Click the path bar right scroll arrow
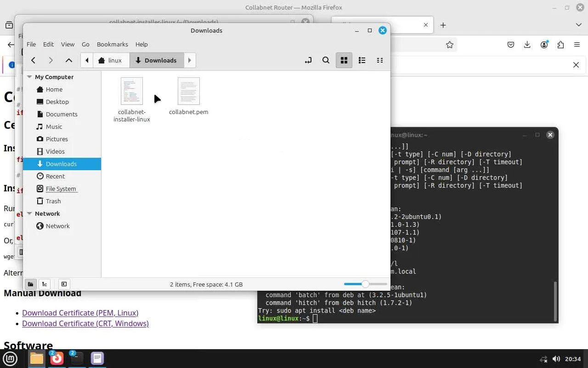Viewport: 588px width, 368px height. coord(189,60)
